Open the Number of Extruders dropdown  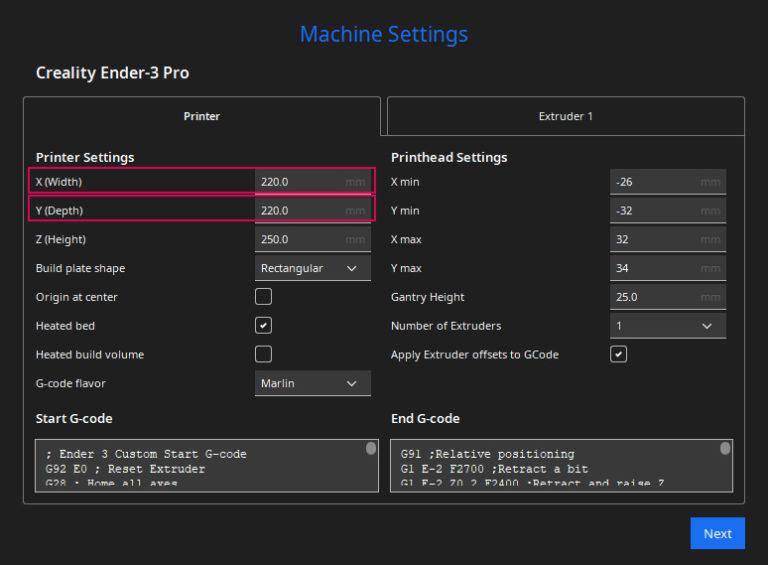(668, 326)
